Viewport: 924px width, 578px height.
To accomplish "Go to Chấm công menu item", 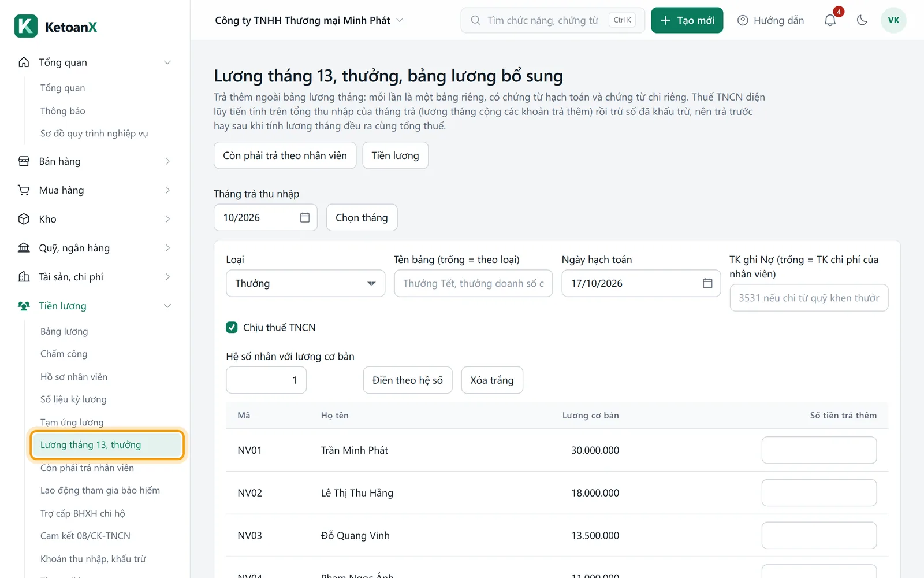I will [64, 354].
